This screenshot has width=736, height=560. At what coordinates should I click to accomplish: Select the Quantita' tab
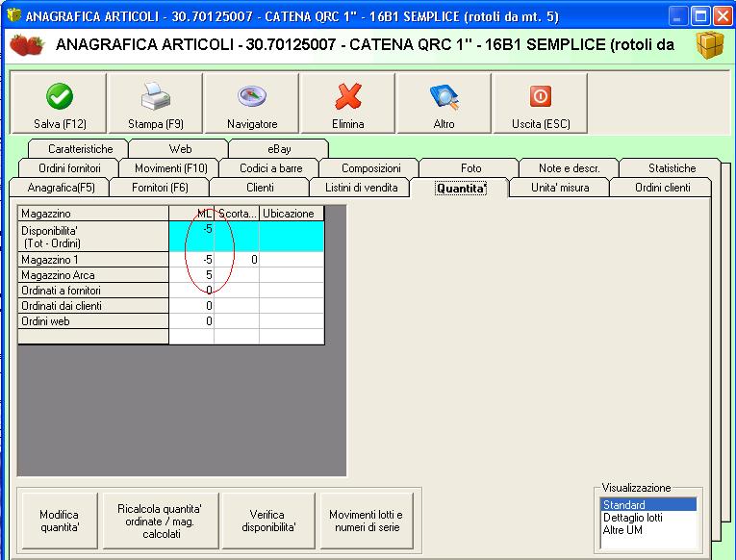coord(460,188)
